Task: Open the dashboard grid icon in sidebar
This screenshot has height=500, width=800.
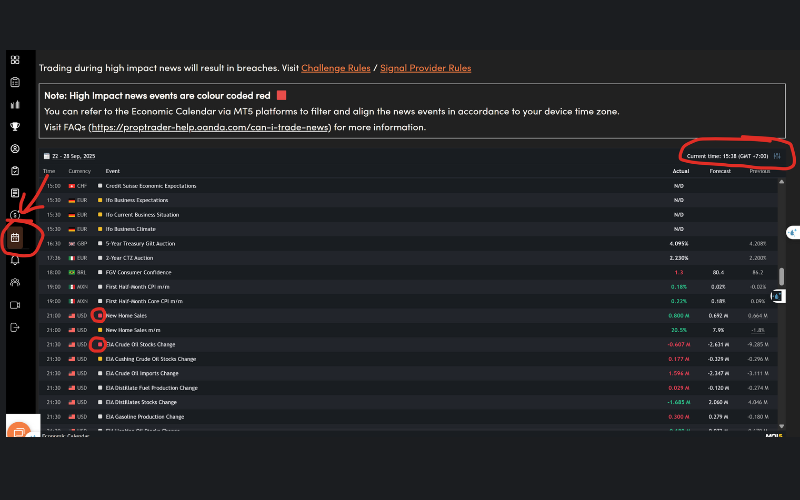Action: (x=15, y=59)
